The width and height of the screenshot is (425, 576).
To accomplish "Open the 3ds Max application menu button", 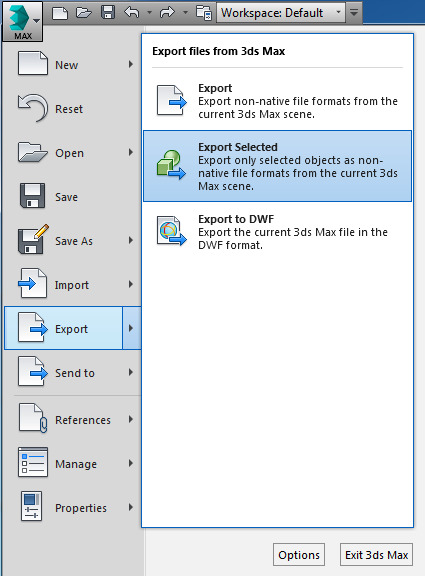I will tap(22, 21).
